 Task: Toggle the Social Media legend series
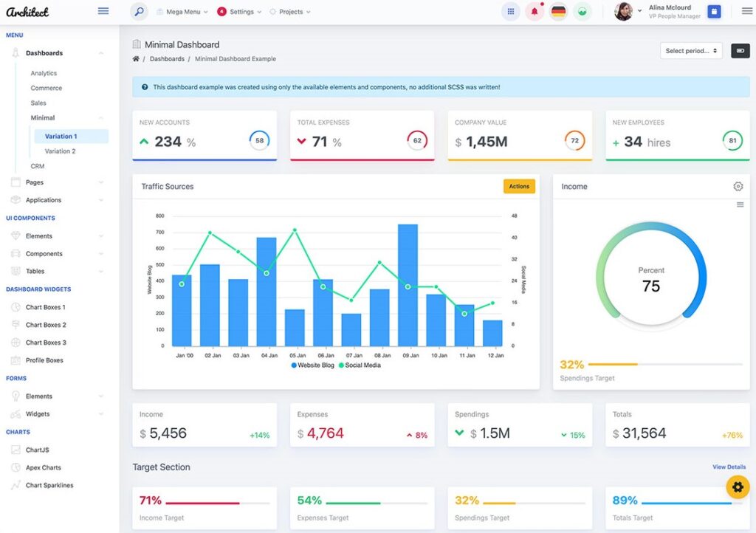pos(360,365)
